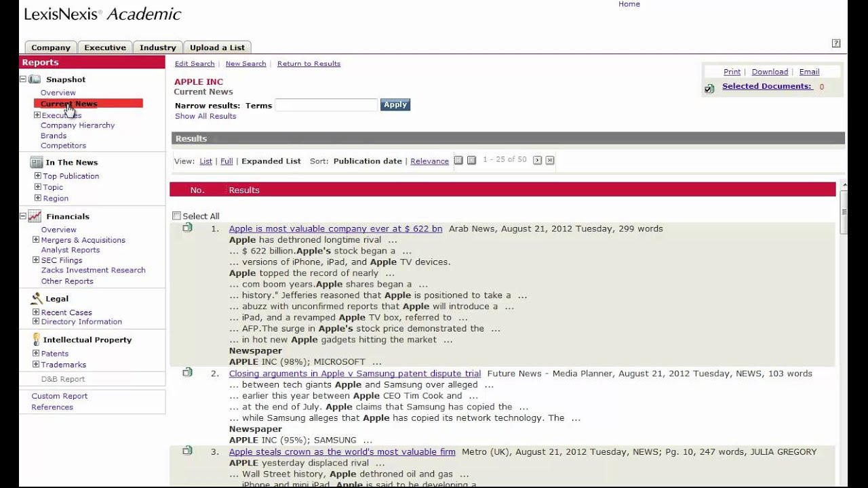Image resolution: width=868 pixels, height=488 pixels.
Task: Collapse the Snapshot section
Action: (x=22, y=79)
